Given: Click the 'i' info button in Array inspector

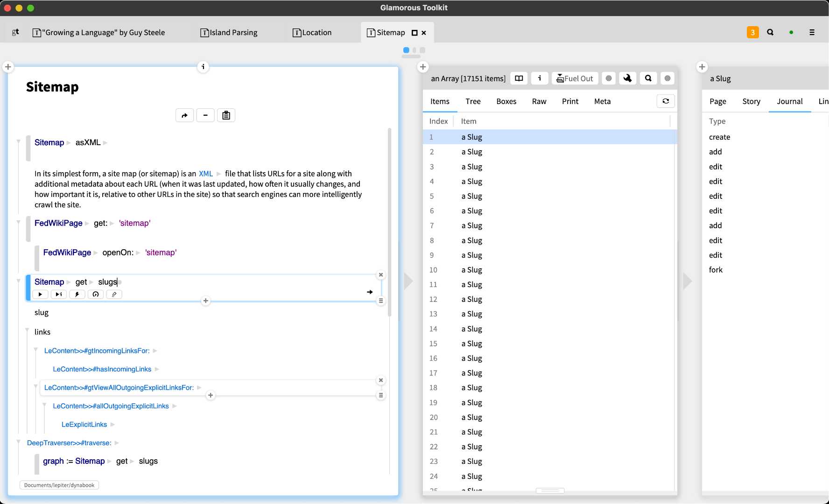Looking at the screenshot, I should [540, 78].
